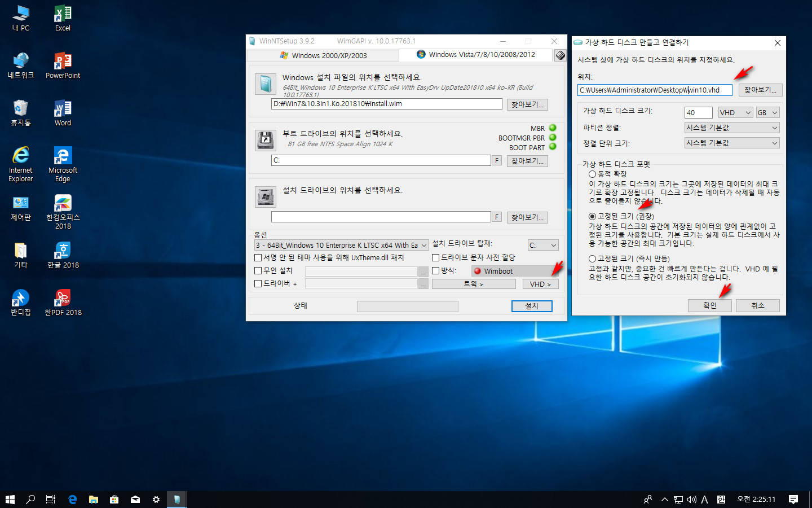Open taskbar search magnifier
This screenshot has height=508, width=812.
[30, 499]
